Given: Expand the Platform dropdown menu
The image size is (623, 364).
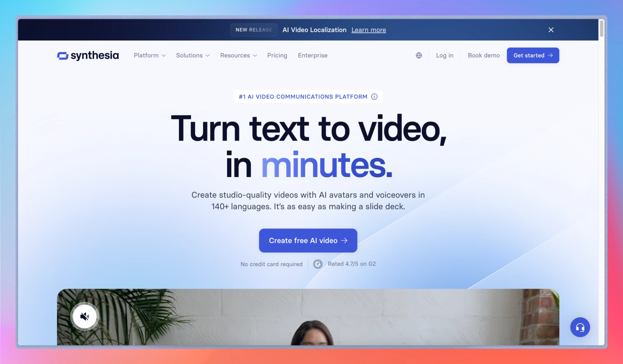Looking at the screenshot, I should pos(149,55).
